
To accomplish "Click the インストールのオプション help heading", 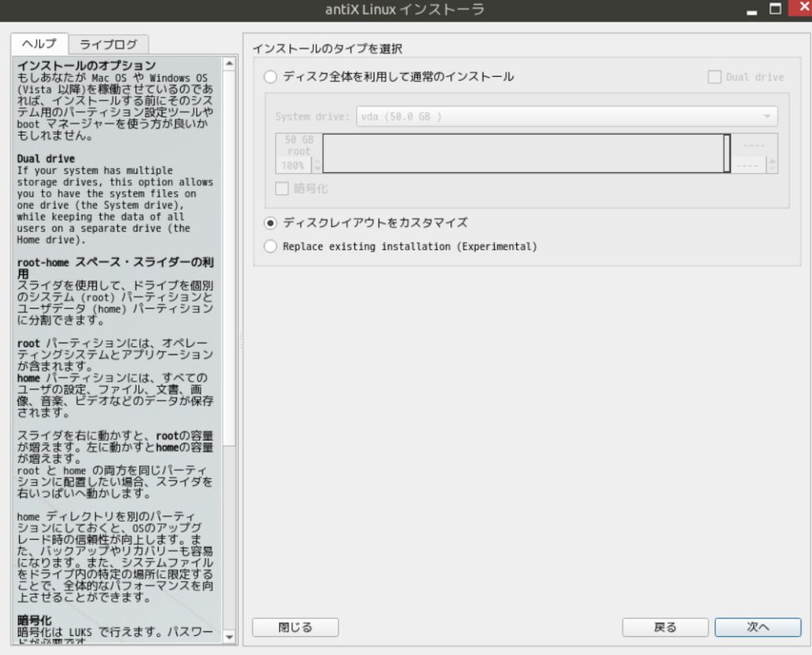I will pyautogui.click(x=86, y=66).
